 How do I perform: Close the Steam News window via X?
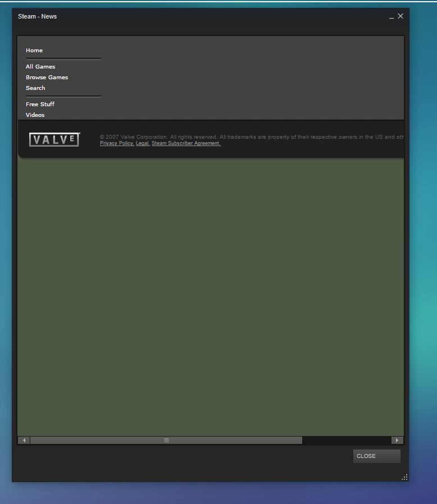[400, 16]
